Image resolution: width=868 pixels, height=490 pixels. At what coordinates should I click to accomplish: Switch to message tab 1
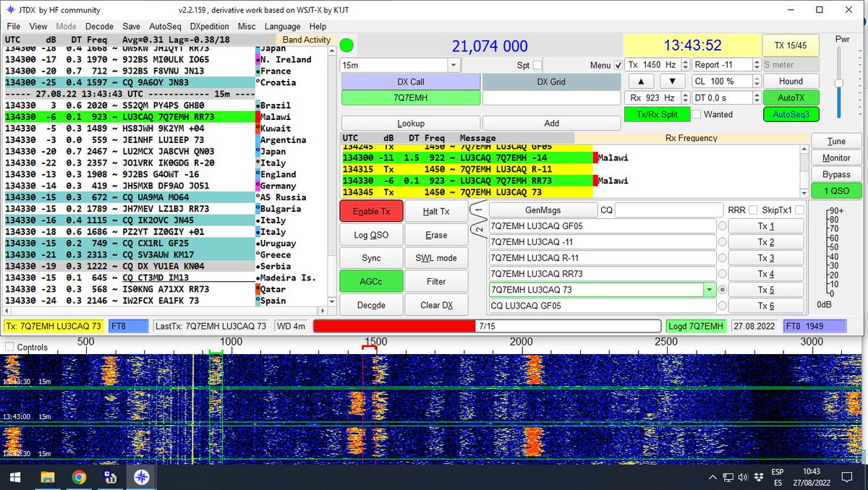[477, 210]
